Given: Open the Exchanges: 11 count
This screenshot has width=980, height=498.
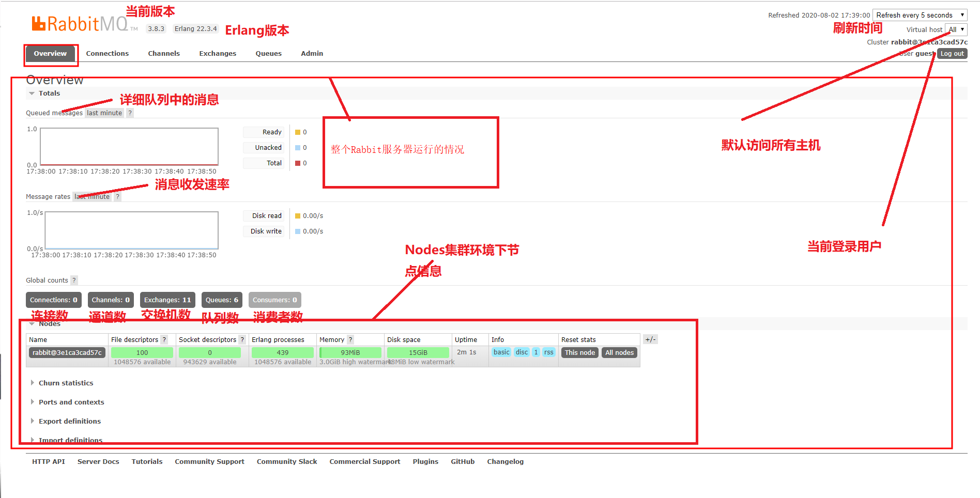Looking at the screenshot, I should [x=167, y=300].
